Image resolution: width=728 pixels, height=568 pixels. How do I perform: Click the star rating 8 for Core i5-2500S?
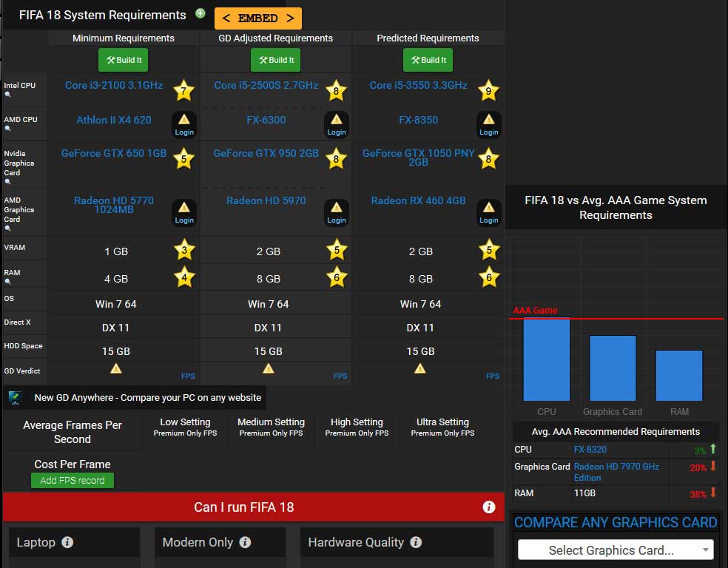336,90
